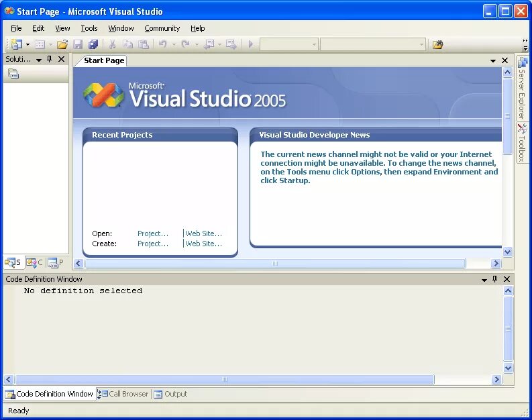Open Code Definition Window position dropdown
Screen dimensions: 532x420
click(484, 280)
